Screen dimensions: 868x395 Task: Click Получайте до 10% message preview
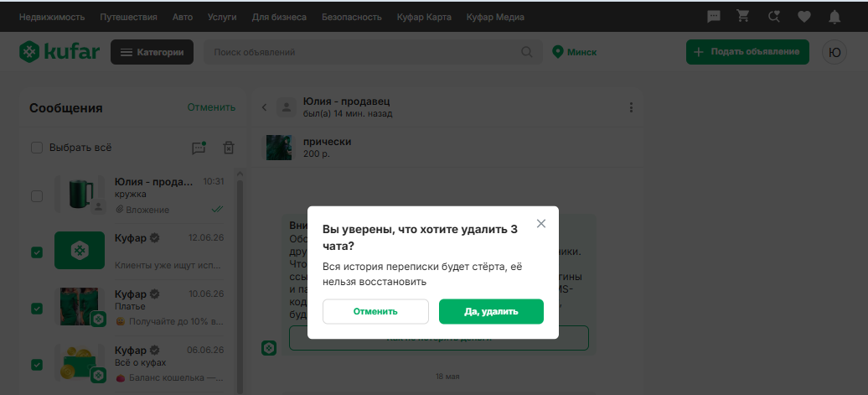click(169, 321)
